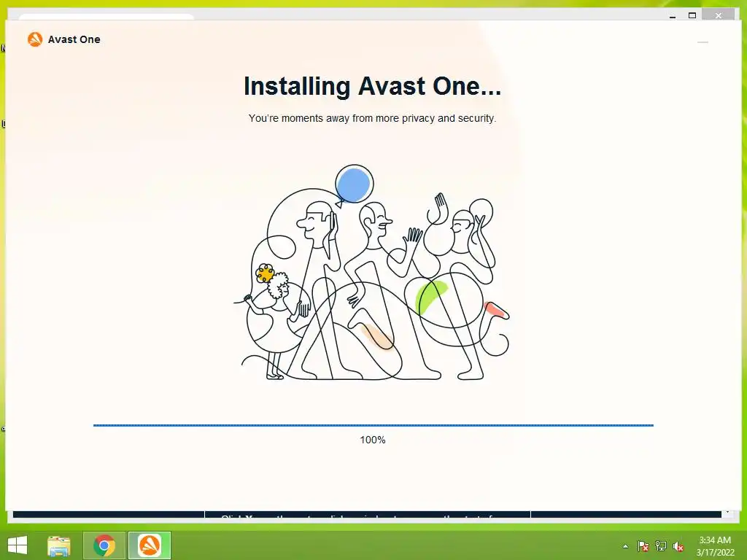Screen dimensions: 747x560
Task: Open the Action Center flag icon
Action: point(643,546)
